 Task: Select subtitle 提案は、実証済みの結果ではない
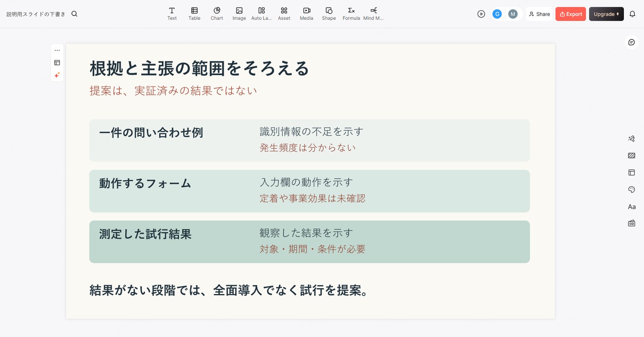click(x=174, y=90)
